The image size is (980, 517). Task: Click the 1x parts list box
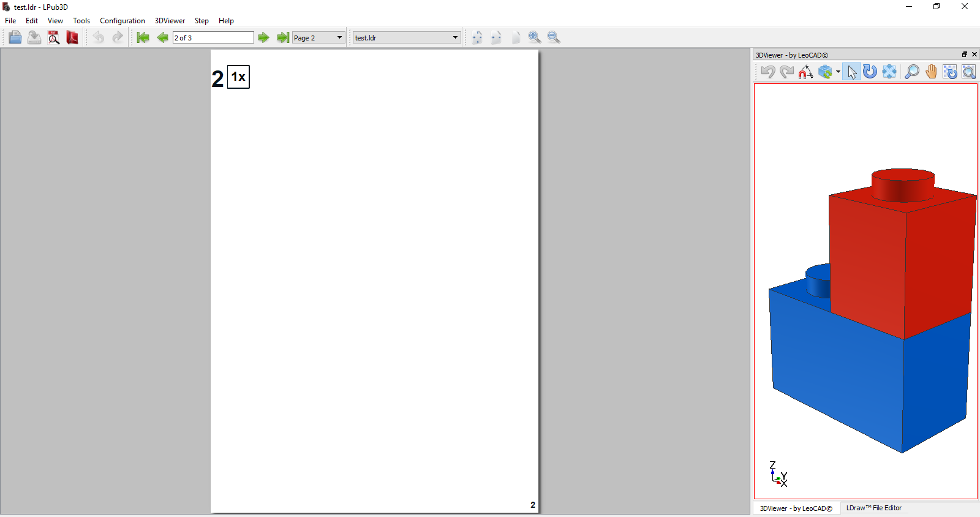coord(238,77)
